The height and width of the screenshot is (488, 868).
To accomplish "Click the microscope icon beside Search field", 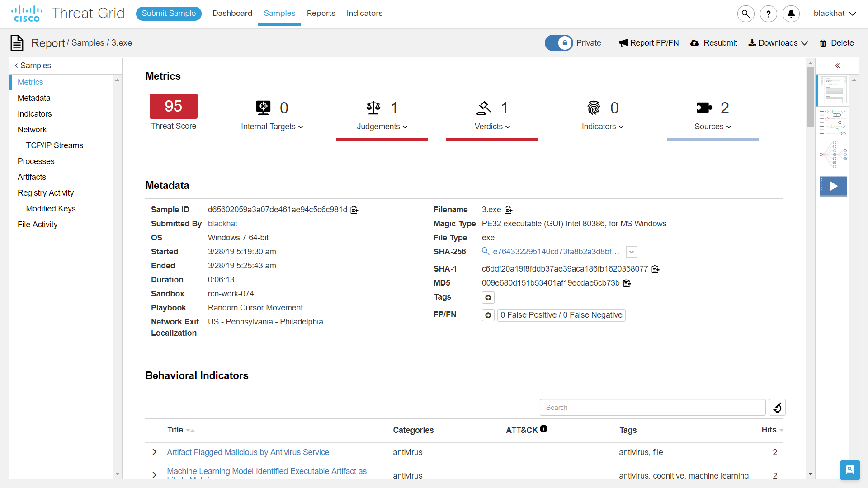I will [x=777, y=408].
